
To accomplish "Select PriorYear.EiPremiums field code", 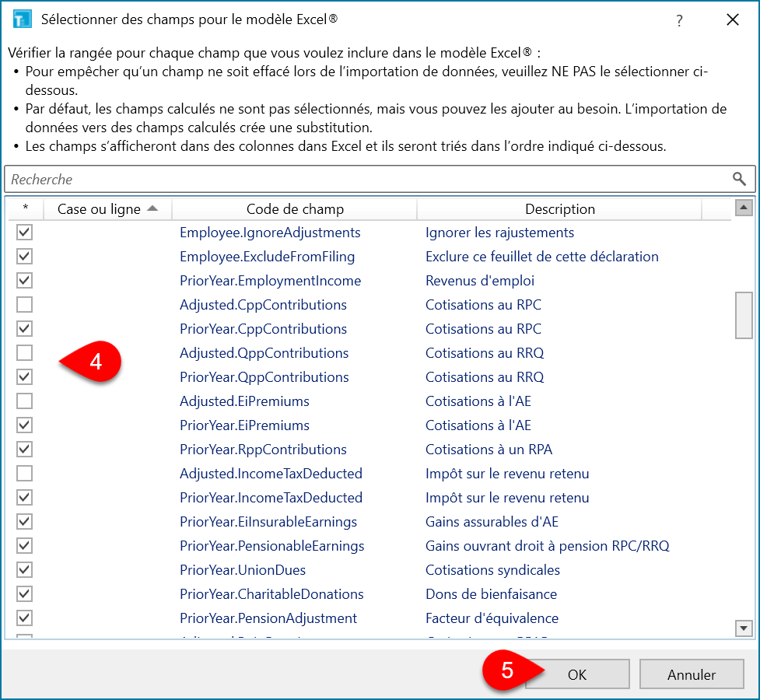I will [244, 425].
